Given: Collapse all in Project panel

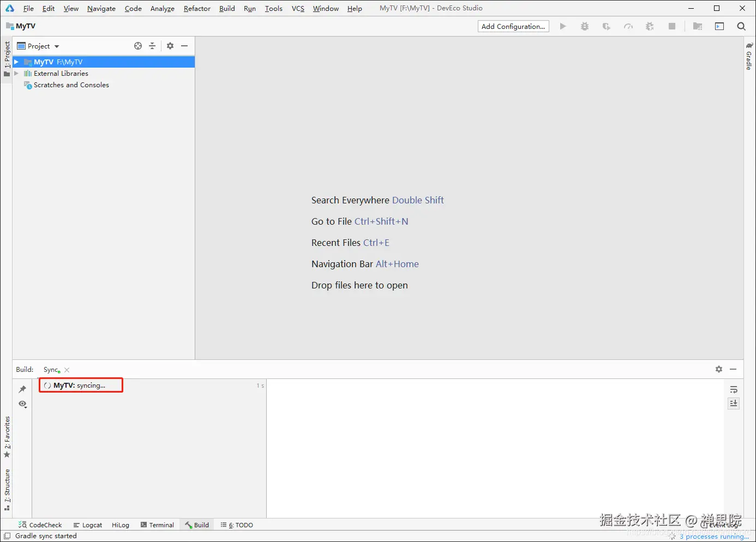Looking at the screenshot, I should 152,46.
